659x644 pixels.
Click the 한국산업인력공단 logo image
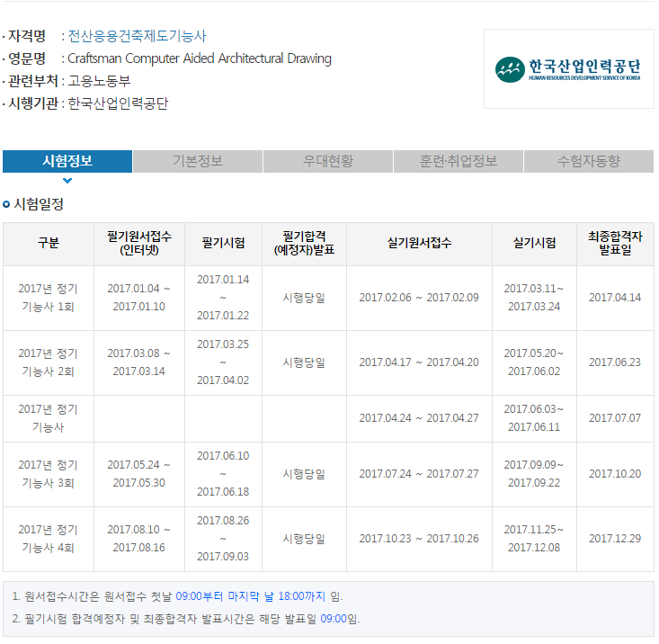tap(568, 69)
